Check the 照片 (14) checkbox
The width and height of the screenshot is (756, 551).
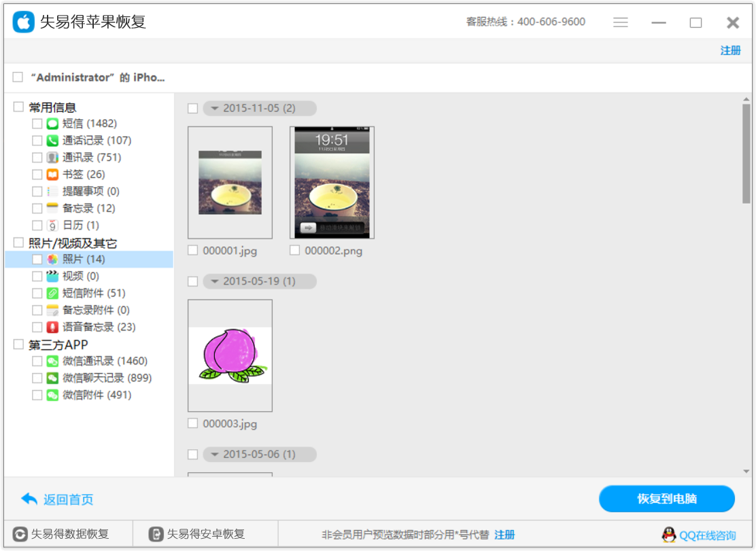click(x=37, y=259)
